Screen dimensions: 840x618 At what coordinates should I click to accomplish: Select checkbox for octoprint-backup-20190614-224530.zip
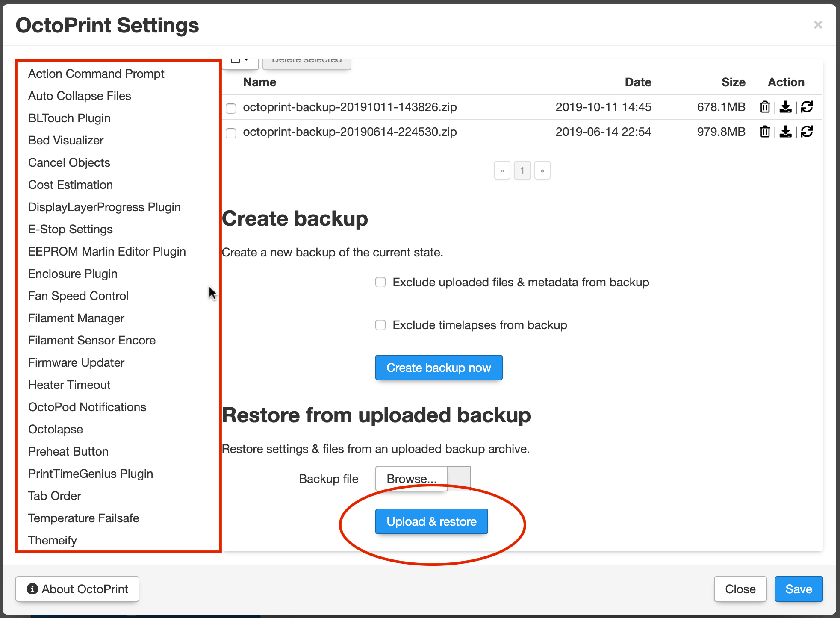231,133
